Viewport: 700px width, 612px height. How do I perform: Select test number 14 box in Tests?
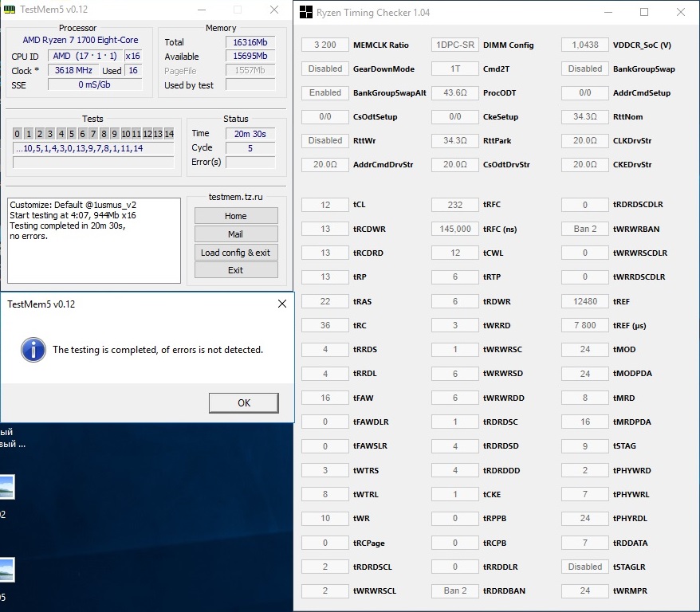(169, 134)
